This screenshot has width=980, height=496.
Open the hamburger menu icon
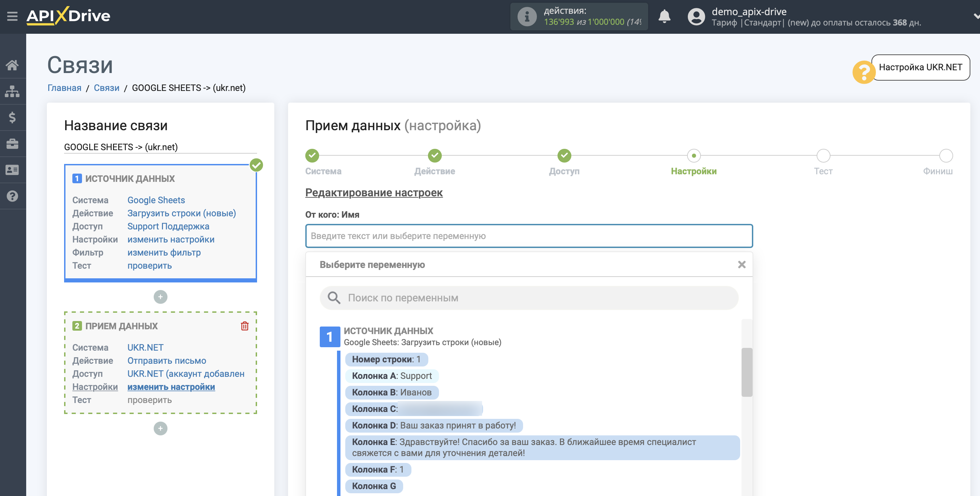coord(12,16)
